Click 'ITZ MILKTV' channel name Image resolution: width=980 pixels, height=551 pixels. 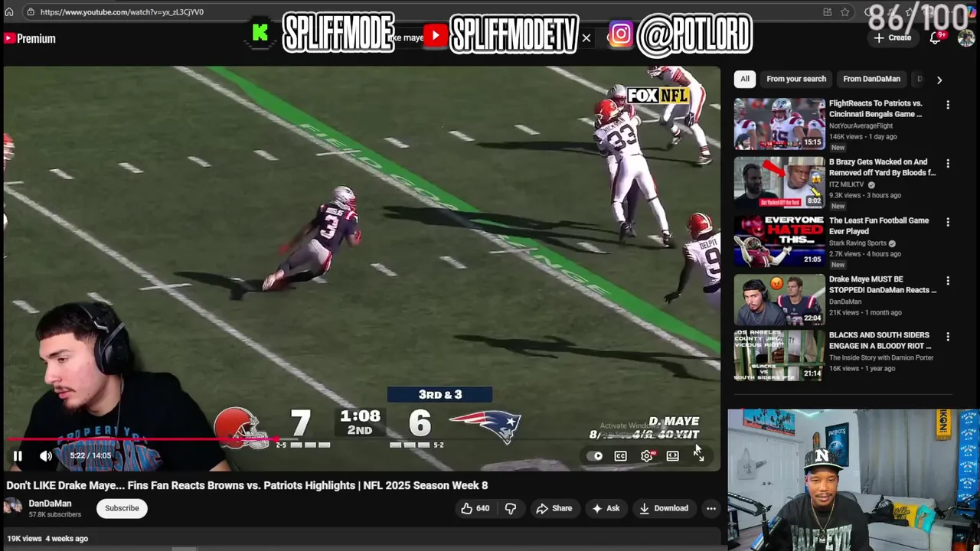coord(847,184)
